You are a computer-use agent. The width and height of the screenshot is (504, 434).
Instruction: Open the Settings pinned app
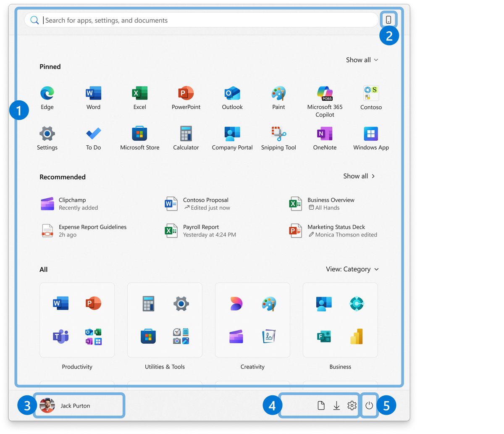tap(47, 138)
